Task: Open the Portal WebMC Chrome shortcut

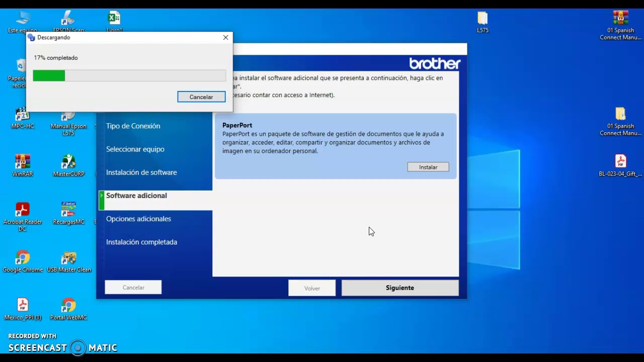Action: 68,309
